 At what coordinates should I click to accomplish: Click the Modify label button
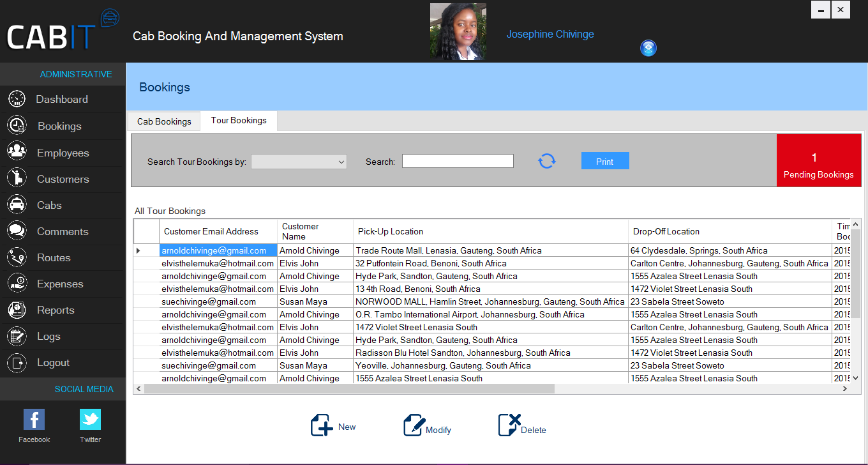(438, 430)
